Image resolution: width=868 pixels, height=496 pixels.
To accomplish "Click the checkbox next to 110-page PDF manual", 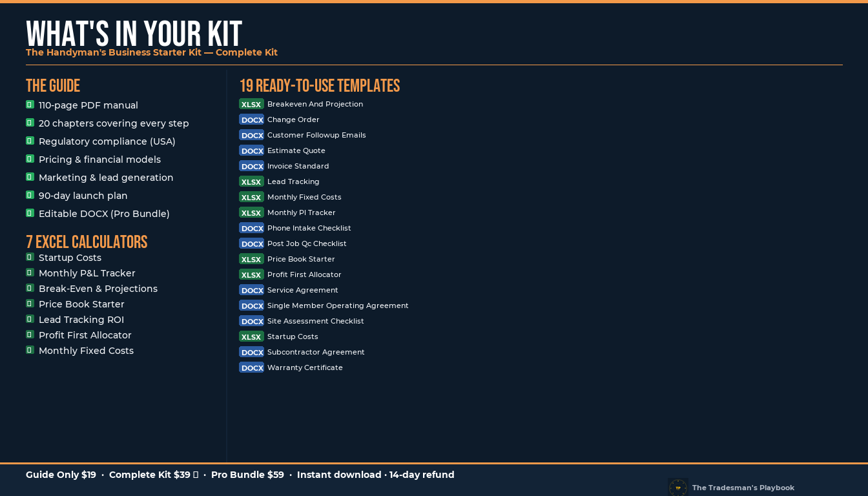I will tap(30, 105).
